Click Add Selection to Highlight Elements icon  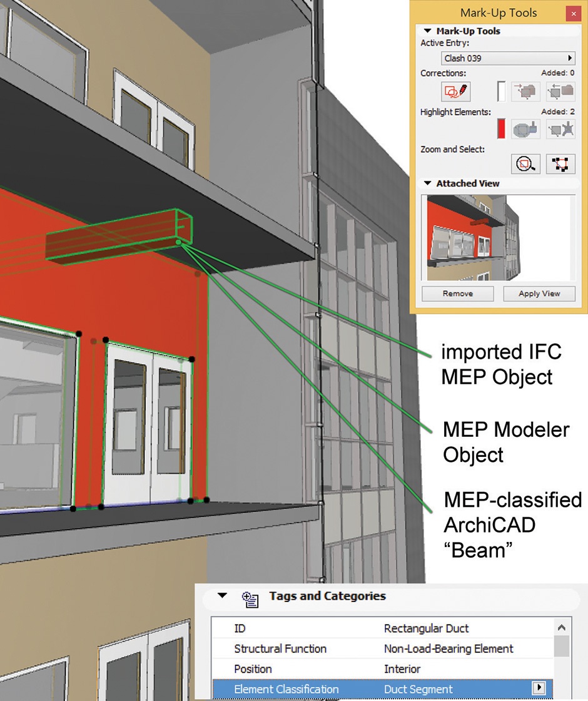(x=526, y=130)
